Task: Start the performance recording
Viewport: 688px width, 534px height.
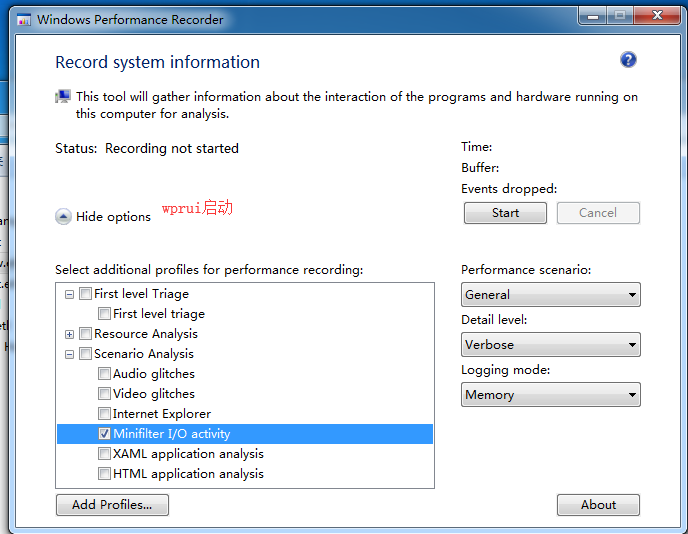Action: click(505, 213)
